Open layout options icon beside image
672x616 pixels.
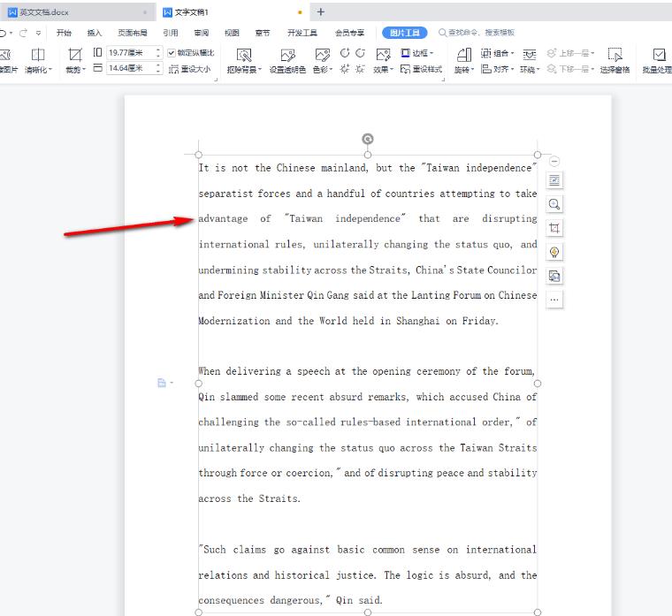pos(554,180)
